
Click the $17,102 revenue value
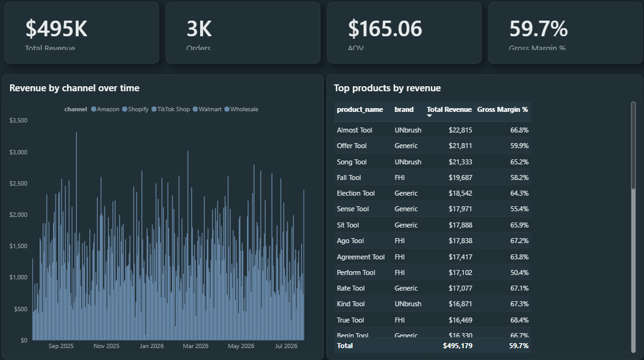(460, 272)
